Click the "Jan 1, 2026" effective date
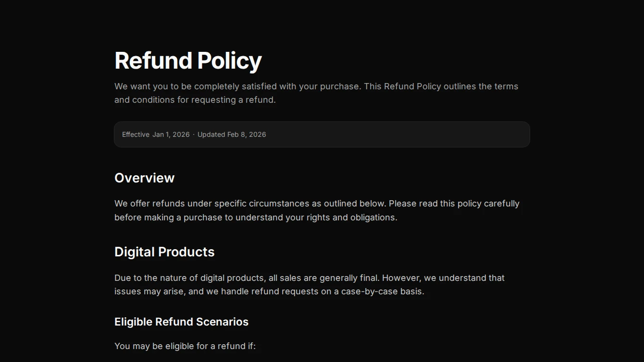This screenshot has height=362, width=644. click(171, 134)
